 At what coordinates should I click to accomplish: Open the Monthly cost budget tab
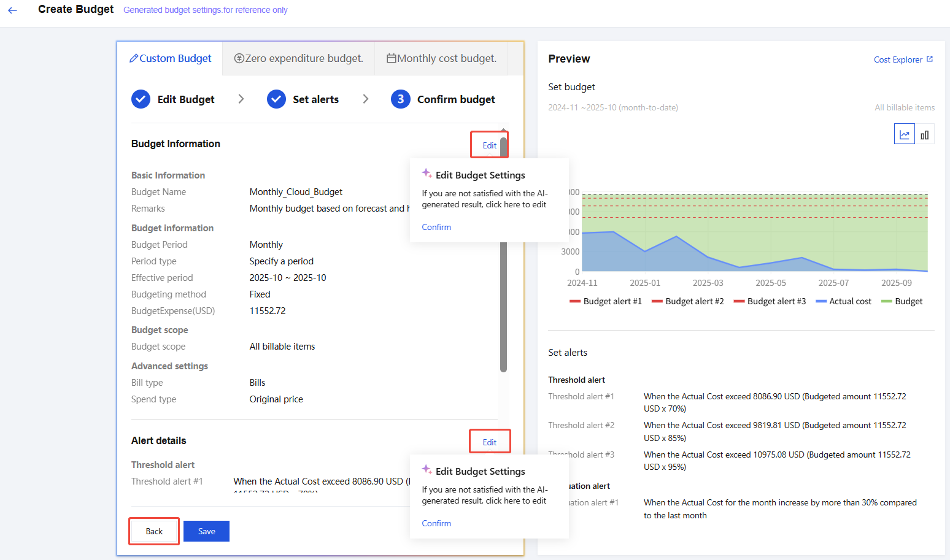click(441, 59)
